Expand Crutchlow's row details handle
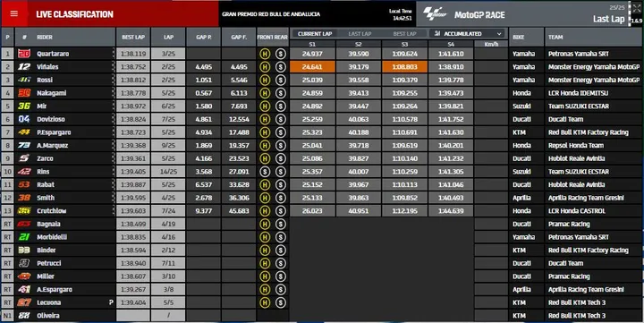Viewport: 644px width, 323px height. [114, 211]
